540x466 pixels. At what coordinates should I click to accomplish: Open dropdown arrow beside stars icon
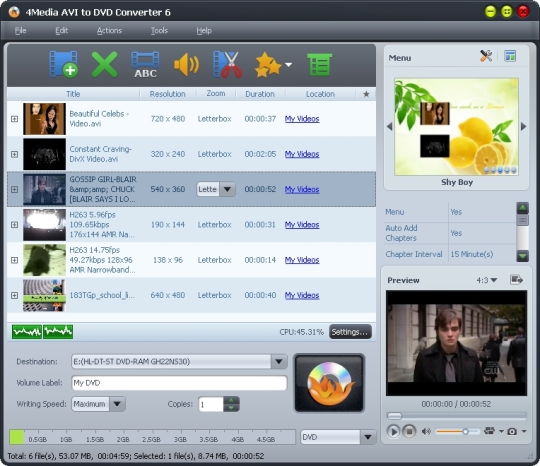[289, 64]
